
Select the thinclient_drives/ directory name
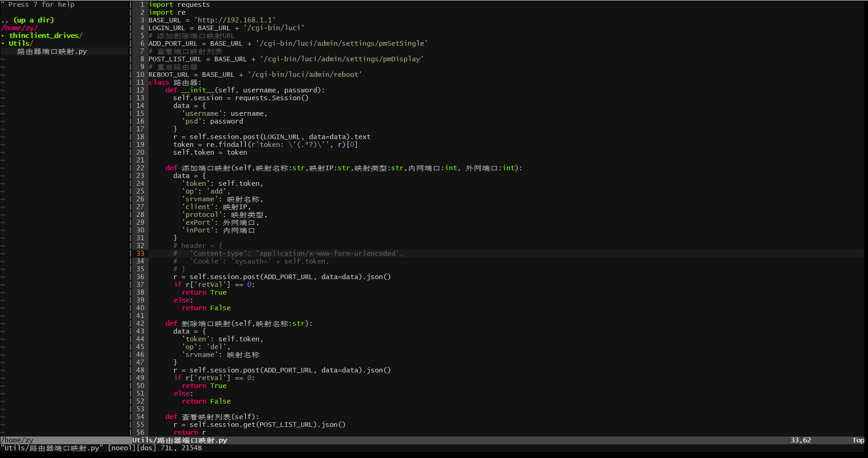(x=46, y=36)
